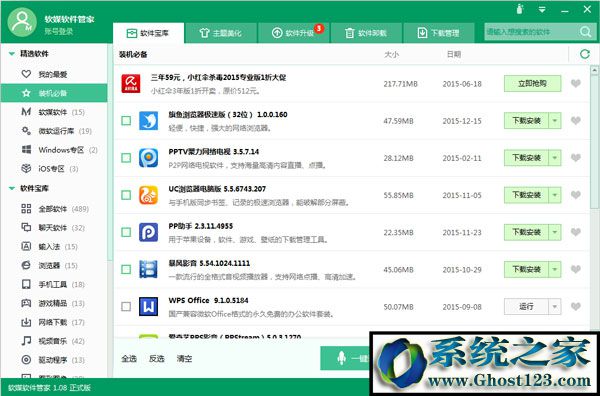Image resolution: width=600 pixels, height=396 pixels.
Task: Open the main menu dropdown icon in title bar
Action: click(x=542, y=10)
